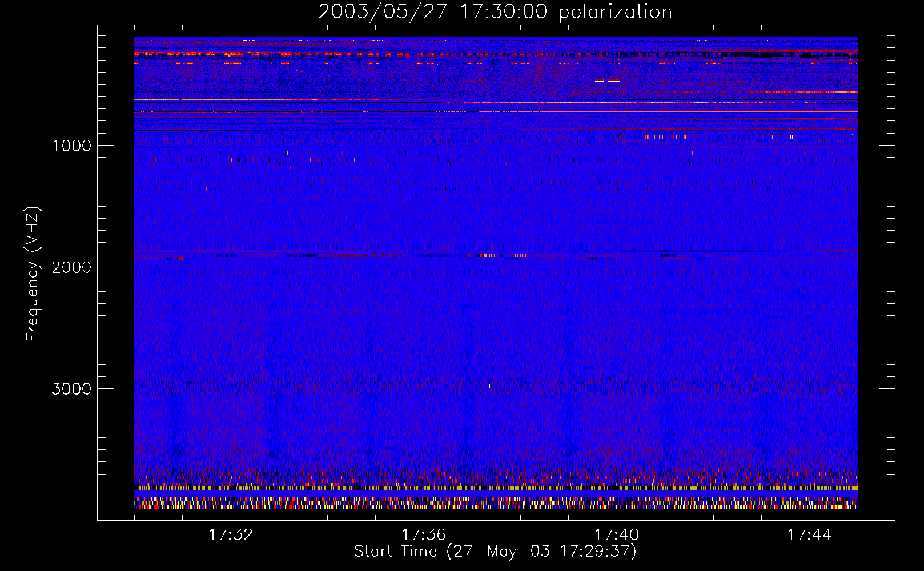Viewport: 924px width, 571px height.
Task: Click the 17:44 time tick label
Action: click(x=810, y=535)
